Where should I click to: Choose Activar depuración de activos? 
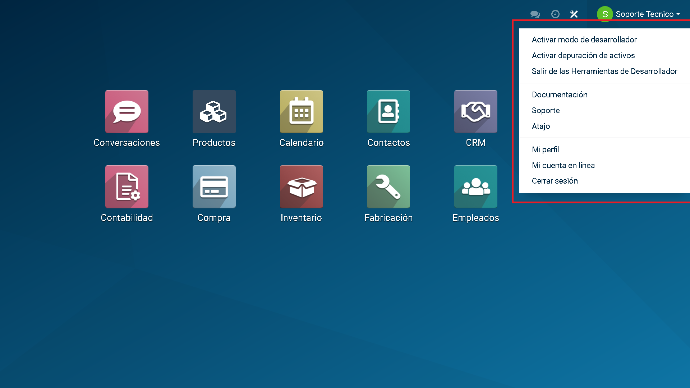(583, 55)
